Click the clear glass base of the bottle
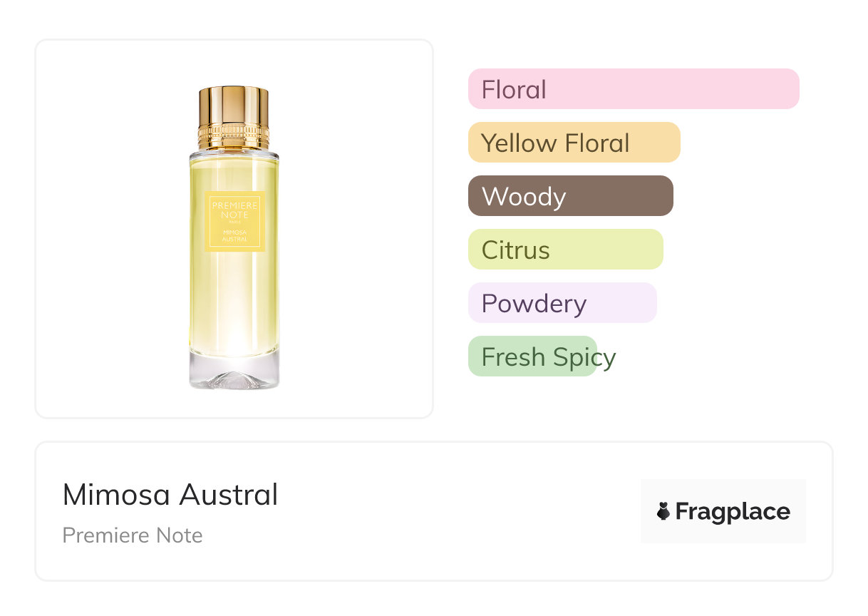 point(234,374)
